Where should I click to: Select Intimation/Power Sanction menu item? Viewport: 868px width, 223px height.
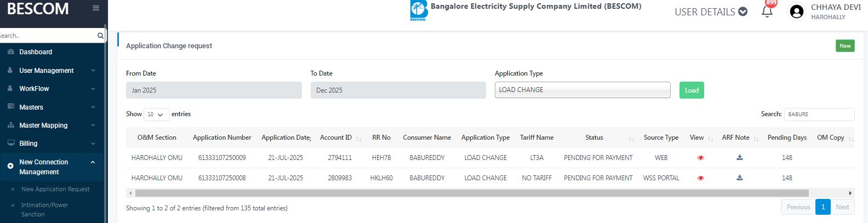[44, 209]
